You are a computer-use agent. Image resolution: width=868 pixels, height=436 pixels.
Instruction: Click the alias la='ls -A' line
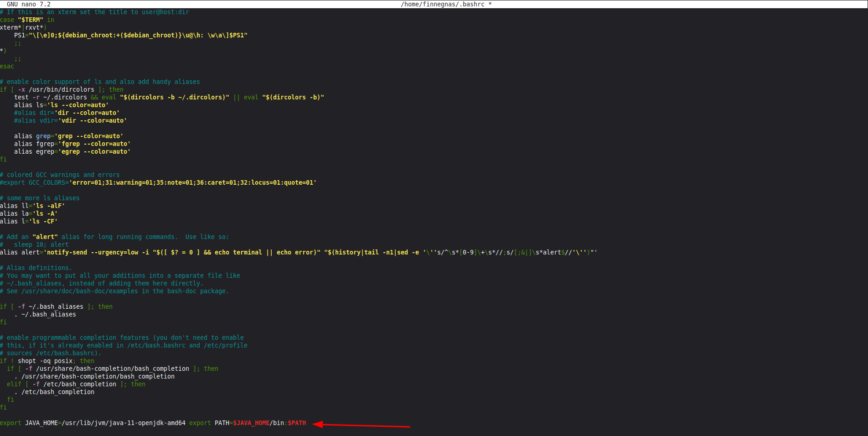pyautogui.click(x=29, y=213)
